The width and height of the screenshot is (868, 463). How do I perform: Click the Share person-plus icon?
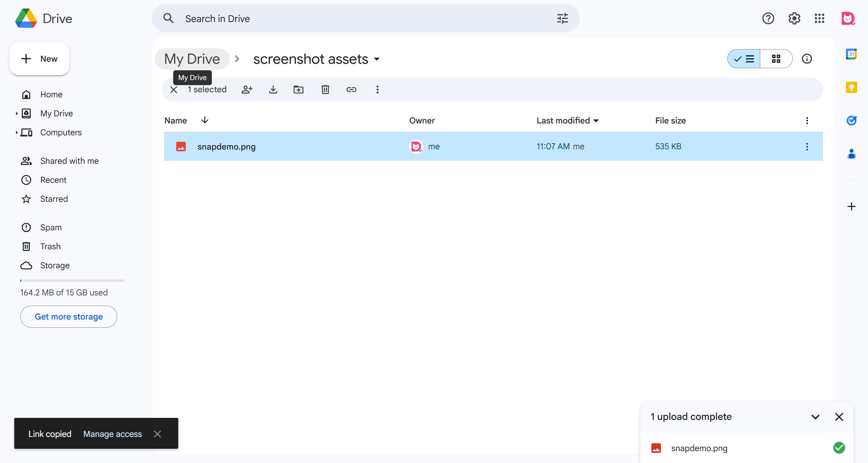(247, 90)
